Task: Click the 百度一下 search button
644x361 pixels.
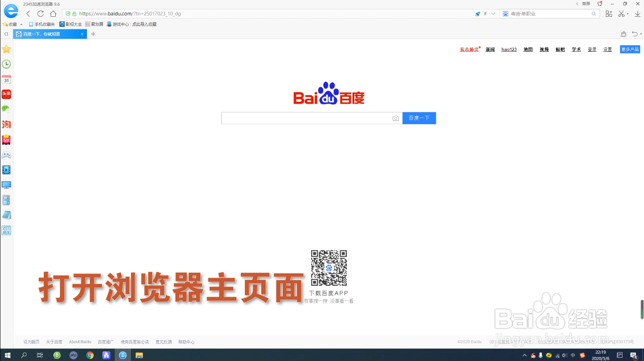Action: tap(419, 118)
